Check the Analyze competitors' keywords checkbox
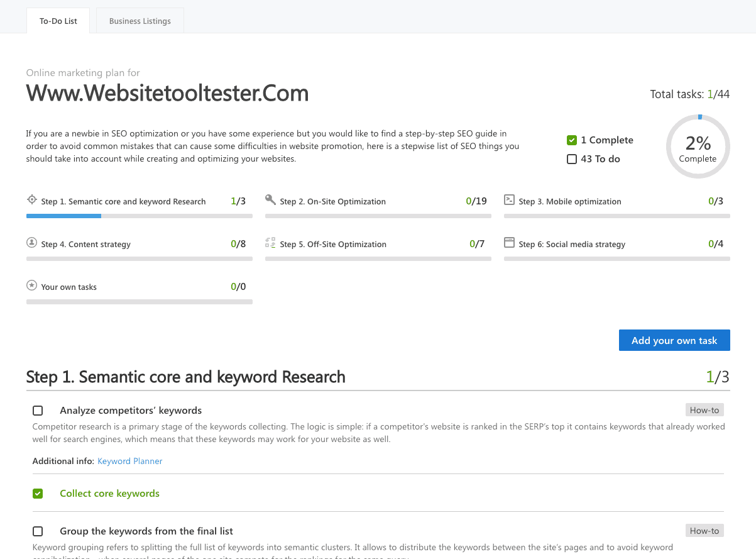This screenshot has height=559, width=756. pyautogui.click(x=38, y=411)
